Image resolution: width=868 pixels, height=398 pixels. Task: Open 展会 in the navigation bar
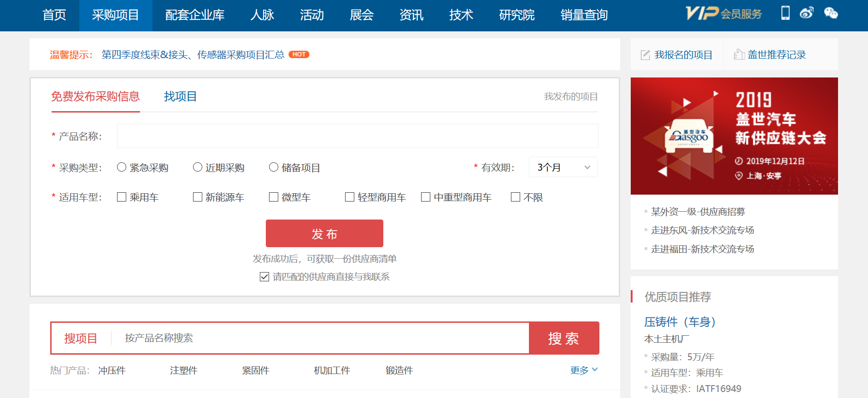(362, 15)
